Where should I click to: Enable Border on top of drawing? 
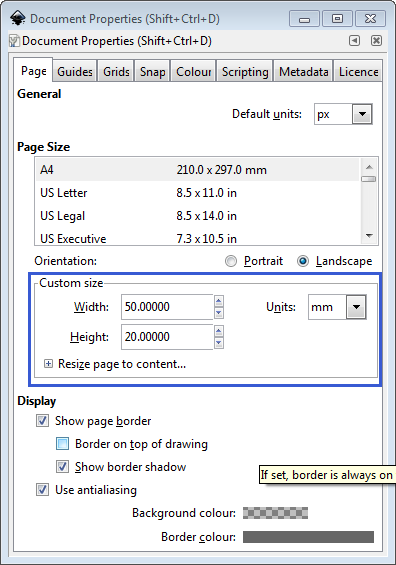62,444
